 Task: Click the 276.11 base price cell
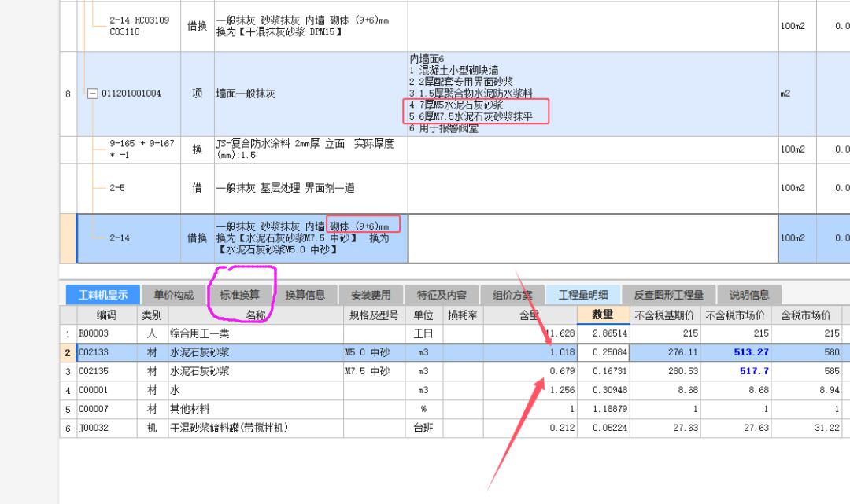pyautogui.click(x=665, y=352)
